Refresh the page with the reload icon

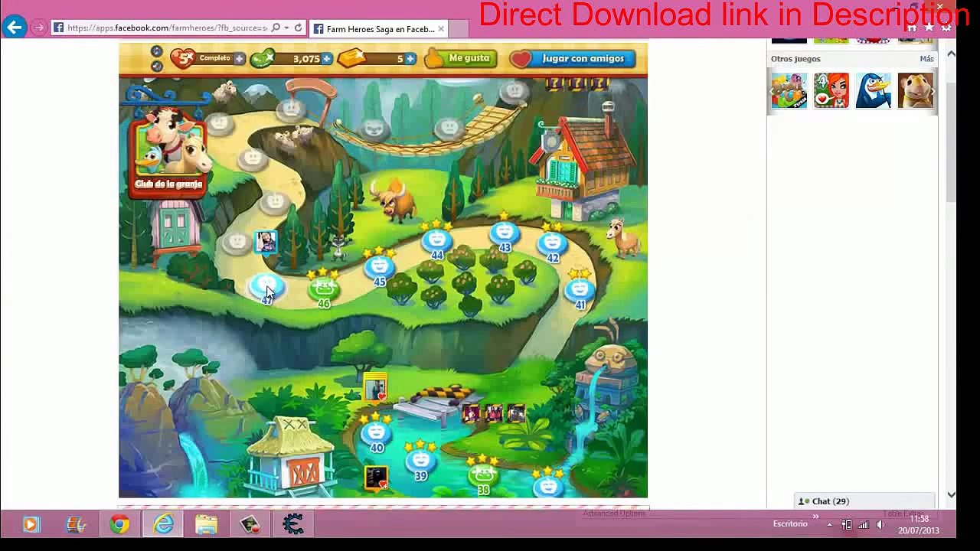(299, 28)
